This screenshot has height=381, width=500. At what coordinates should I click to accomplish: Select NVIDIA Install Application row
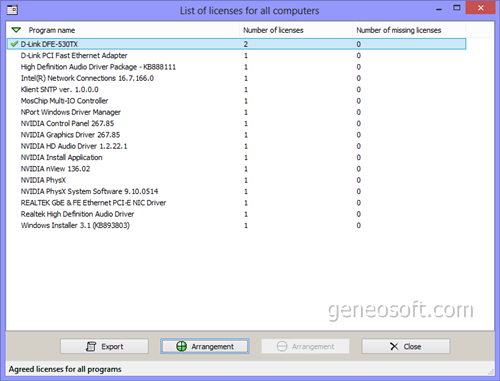[236, 157]
